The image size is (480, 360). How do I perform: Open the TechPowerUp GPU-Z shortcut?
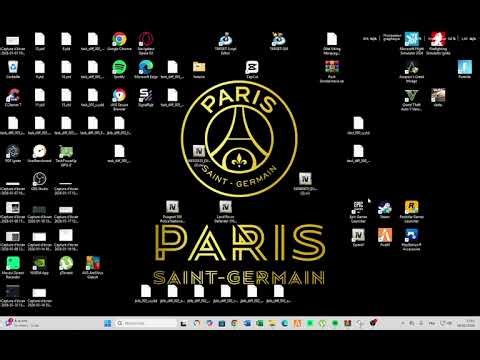coord(66,155)
